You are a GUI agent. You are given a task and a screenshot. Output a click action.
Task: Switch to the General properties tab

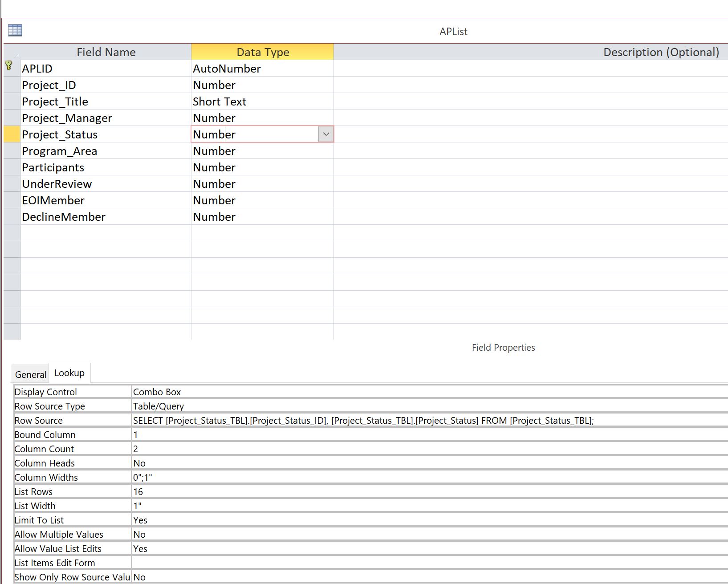(x=30, y=374)
